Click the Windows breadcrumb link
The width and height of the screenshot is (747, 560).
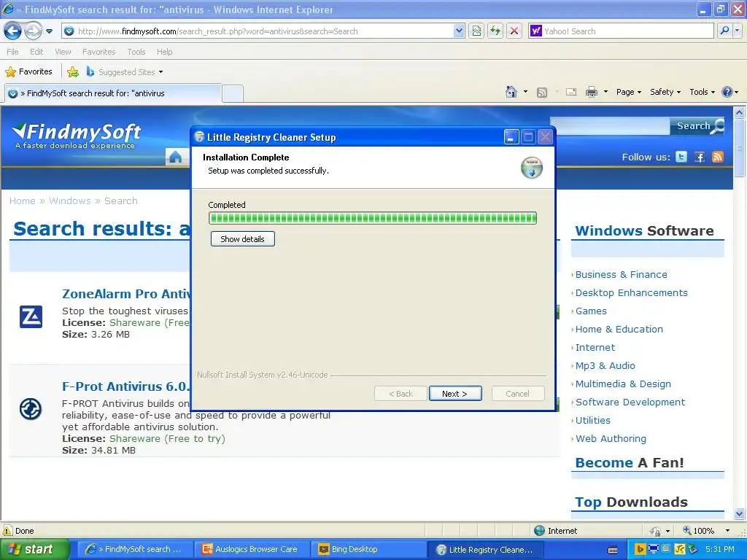tap(69, 201)
